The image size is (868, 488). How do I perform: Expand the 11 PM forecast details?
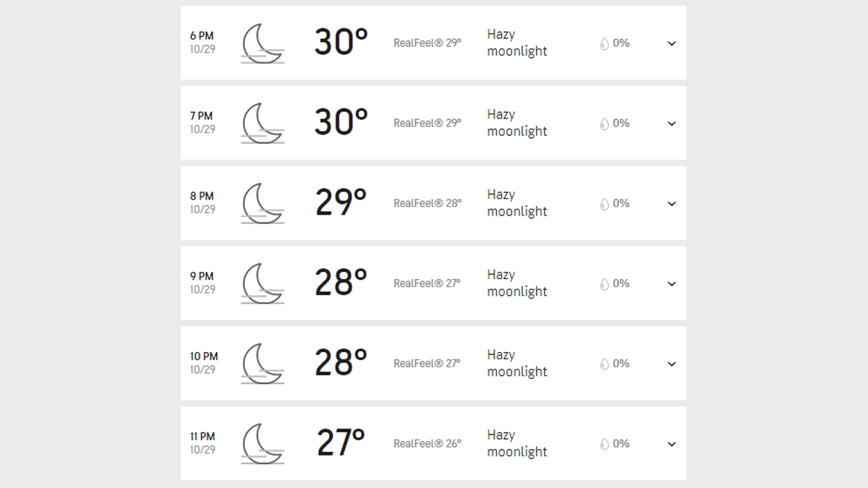[x=671, y=445]
